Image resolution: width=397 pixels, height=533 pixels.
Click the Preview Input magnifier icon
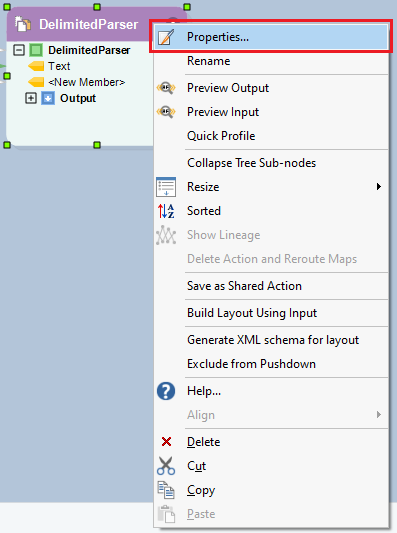coord(166,111)
